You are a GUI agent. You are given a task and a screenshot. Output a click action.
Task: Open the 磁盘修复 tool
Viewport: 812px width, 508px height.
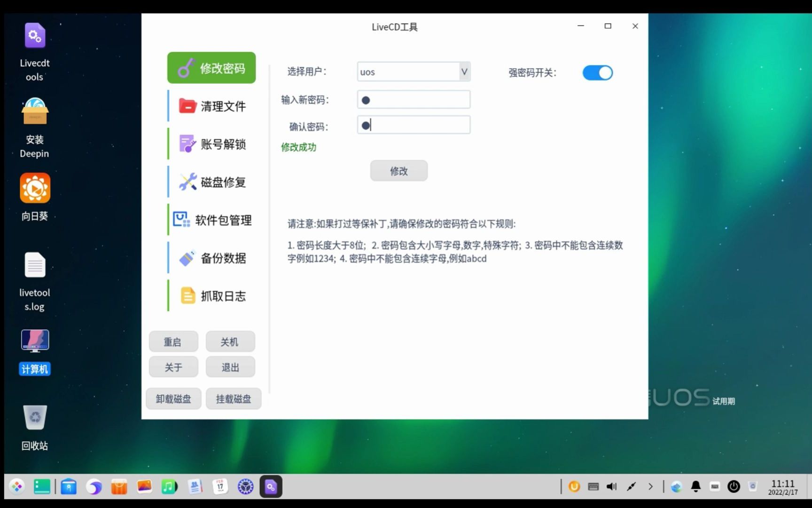coord(211,182)
